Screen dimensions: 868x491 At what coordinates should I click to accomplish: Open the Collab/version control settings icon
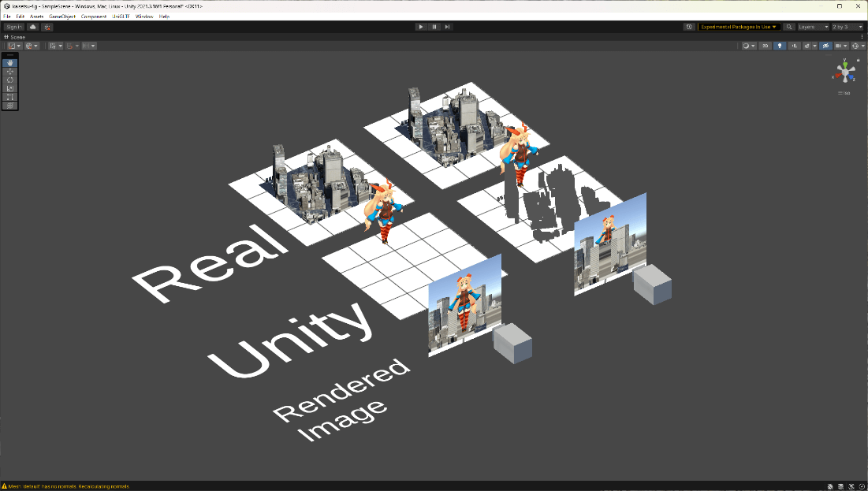(47, 27)
